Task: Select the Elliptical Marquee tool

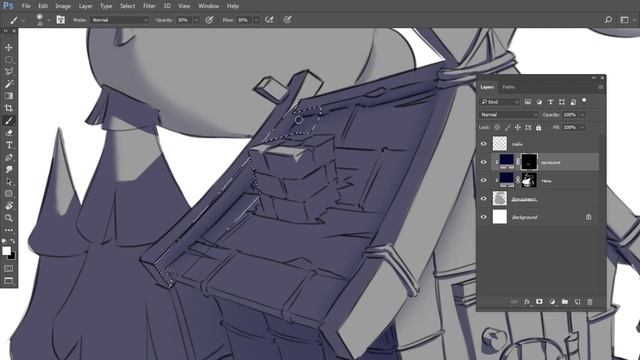Action: 9,60
